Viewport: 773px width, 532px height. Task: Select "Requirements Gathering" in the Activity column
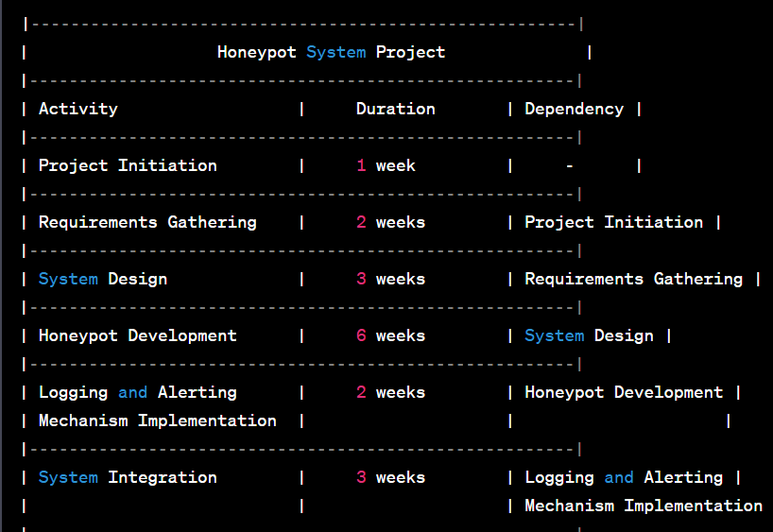coord(147,222)
